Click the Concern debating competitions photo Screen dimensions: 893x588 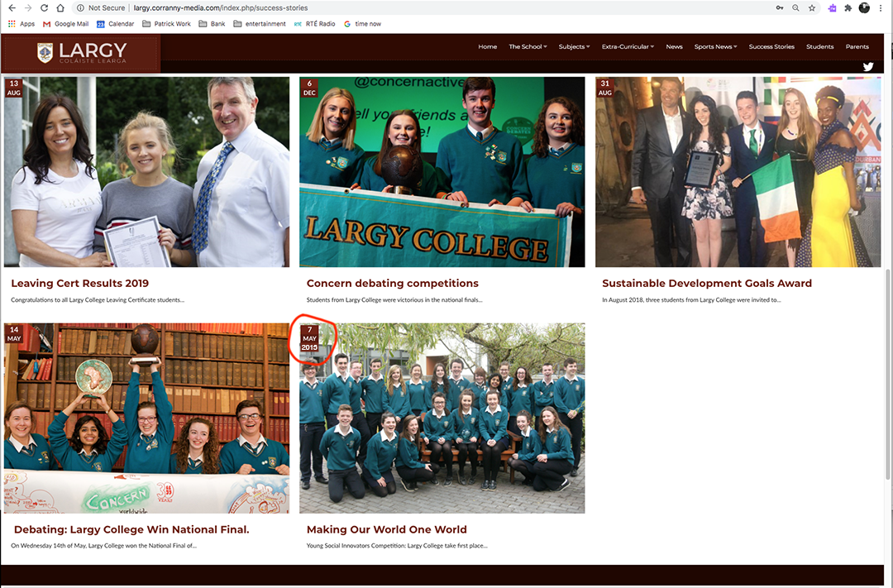pos(442,172)
